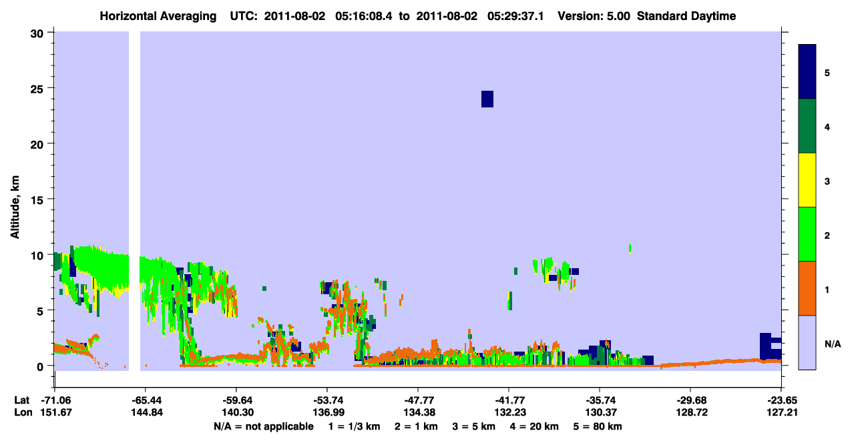The width and height of the screenshot is (868, 445).
Task: Click the altitude tick label '15'
Action: coord(39,199)
